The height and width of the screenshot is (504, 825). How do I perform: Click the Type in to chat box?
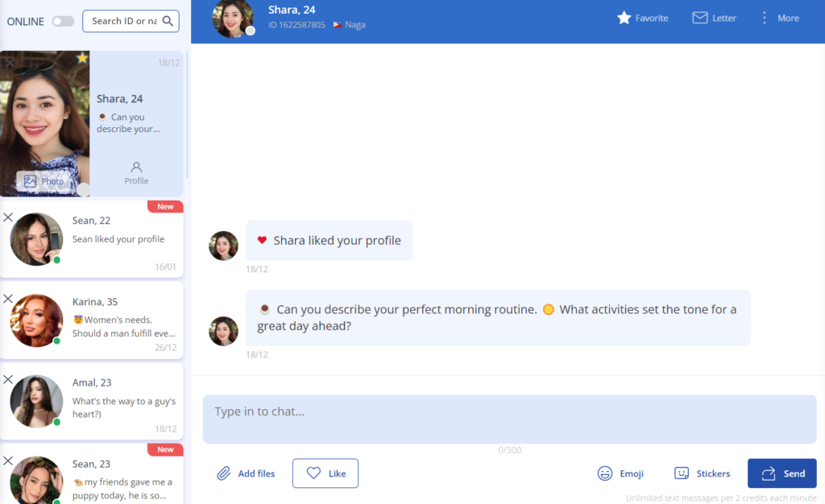[509, 419]
